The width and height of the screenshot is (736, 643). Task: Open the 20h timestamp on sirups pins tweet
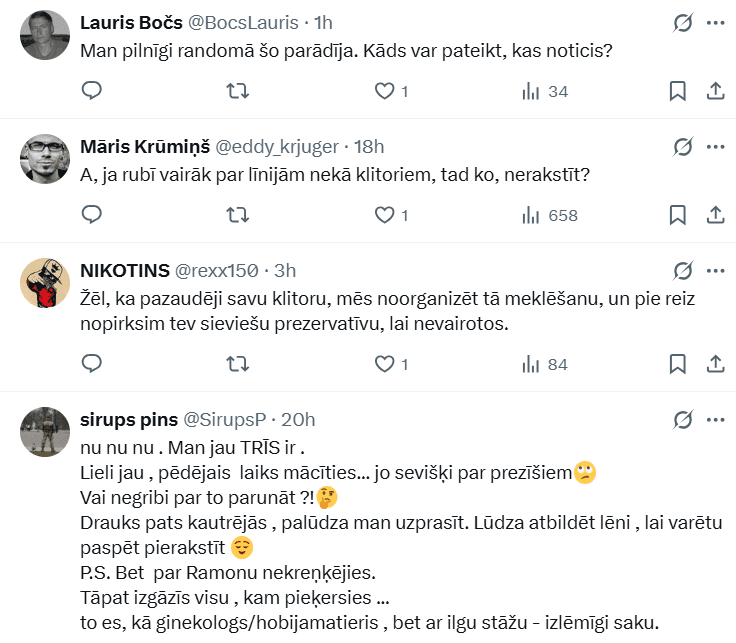pos(300,419)
